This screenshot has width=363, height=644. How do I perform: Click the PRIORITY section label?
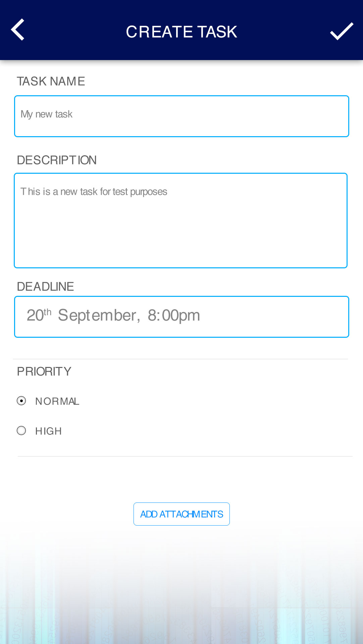44,371
